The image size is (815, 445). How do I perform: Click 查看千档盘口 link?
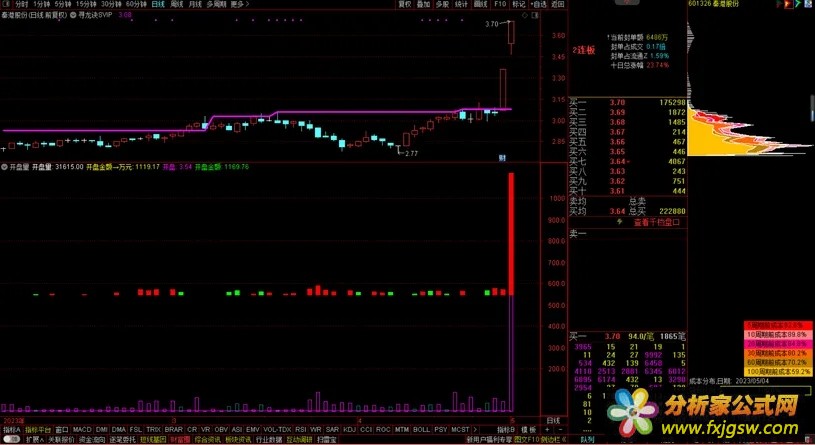(x=656, y=222)
